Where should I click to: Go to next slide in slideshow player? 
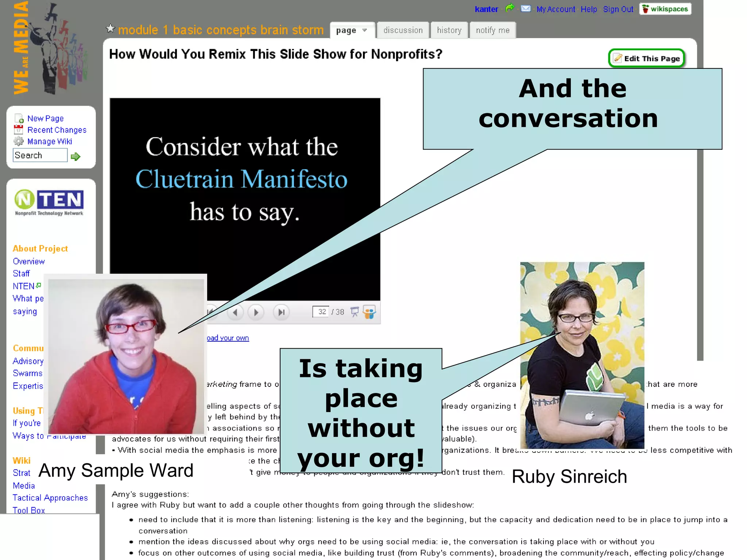click(x=256, y=312)
